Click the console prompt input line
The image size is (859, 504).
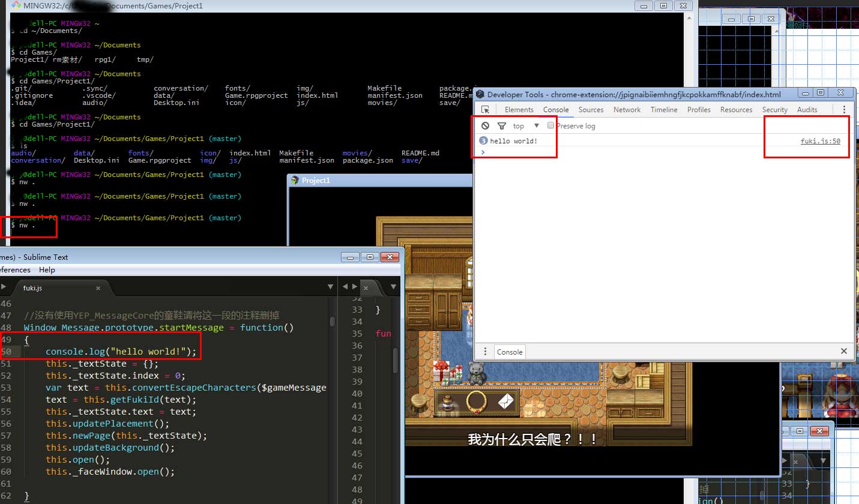pos(663,152)
